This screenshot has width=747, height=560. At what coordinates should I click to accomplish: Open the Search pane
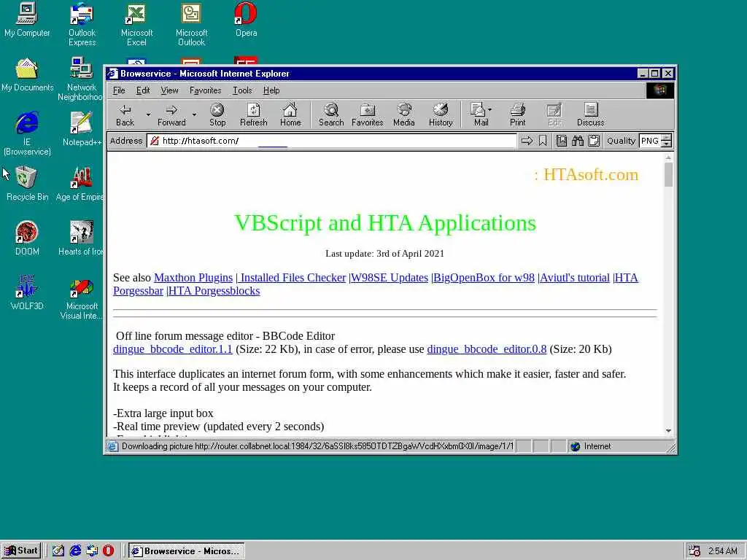point(331,114)
